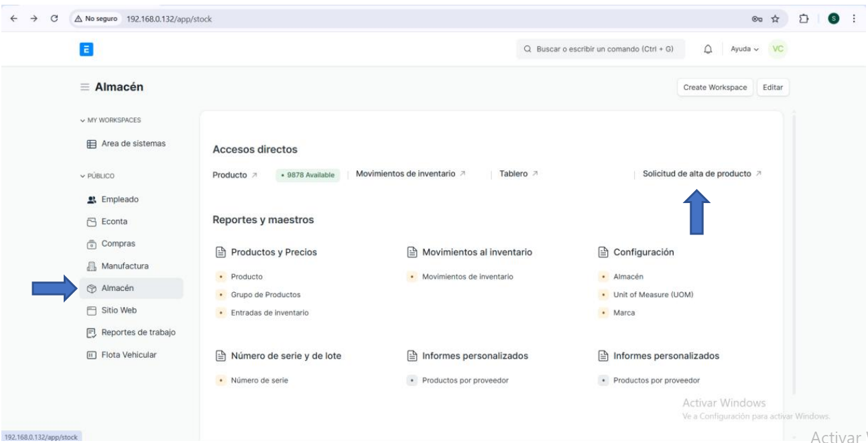The image size is (868, 443).
Task: Open the password key icon in the address bar
Action: click(755, 19)
